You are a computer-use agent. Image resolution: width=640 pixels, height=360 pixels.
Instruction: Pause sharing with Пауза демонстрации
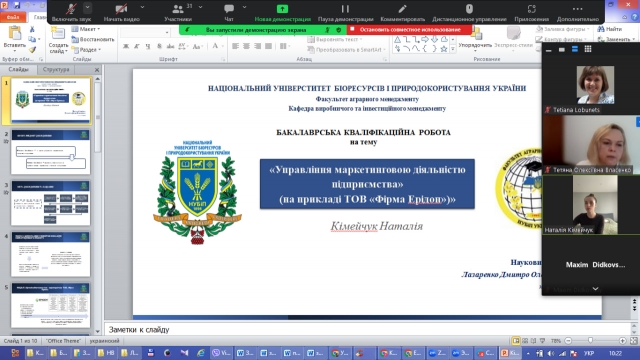(x=345, y=9)
